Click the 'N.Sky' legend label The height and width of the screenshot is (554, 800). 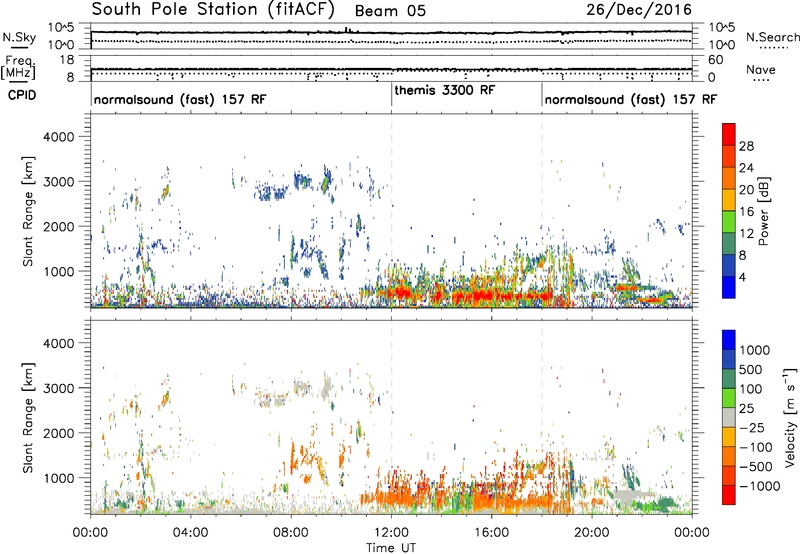[x=19, y=37]
